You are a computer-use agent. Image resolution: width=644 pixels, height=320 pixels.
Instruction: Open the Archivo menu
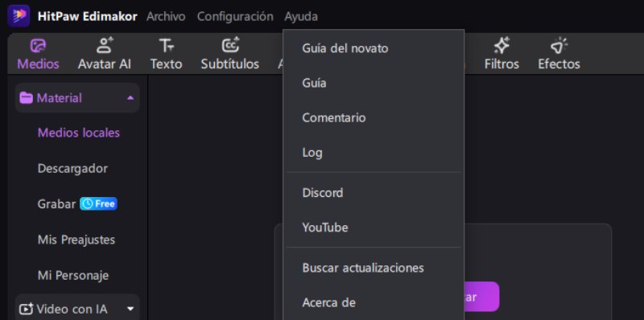166,16
